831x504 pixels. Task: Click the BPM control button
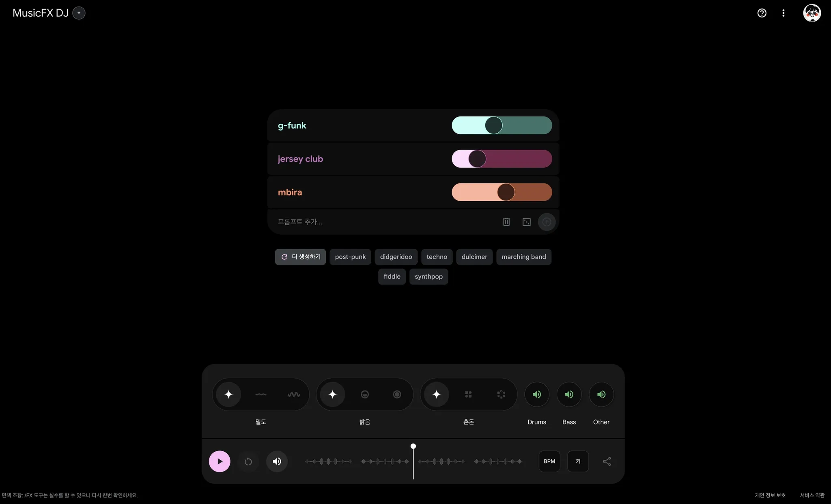[x=549, y=461]
